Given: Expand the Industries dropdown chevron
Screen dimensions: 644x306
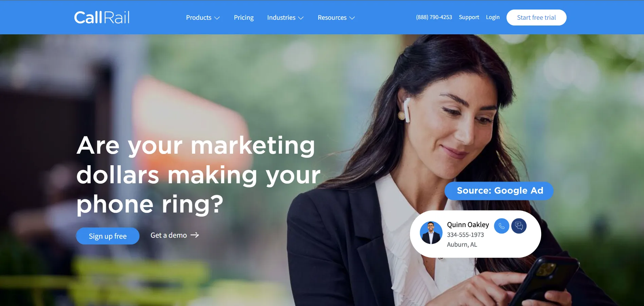Looking at the screenshot, I should (301, 18).
